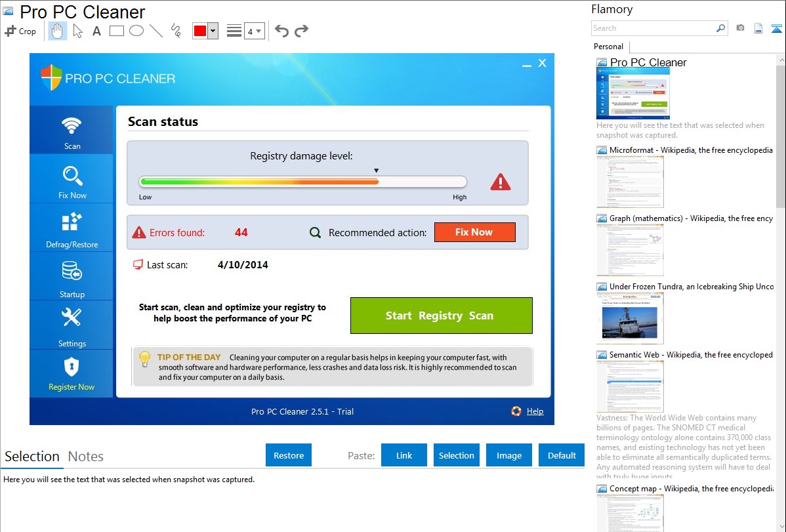The height and width of the screenshot is (532, 786).
Task: Click the camera capture icon
Action: point(740,28)
